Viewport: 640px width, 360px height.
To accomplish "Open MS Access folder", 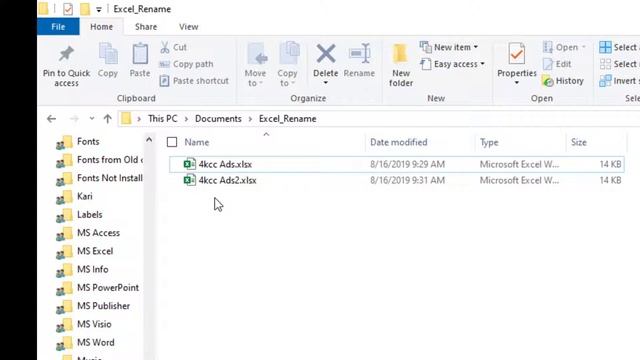I will [98, 233].
